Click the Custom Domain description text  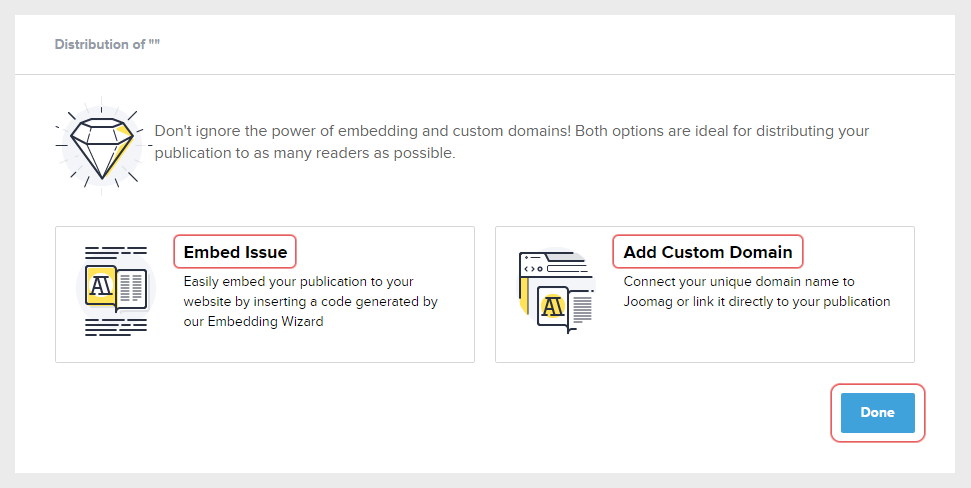click(x=756, y=291)
